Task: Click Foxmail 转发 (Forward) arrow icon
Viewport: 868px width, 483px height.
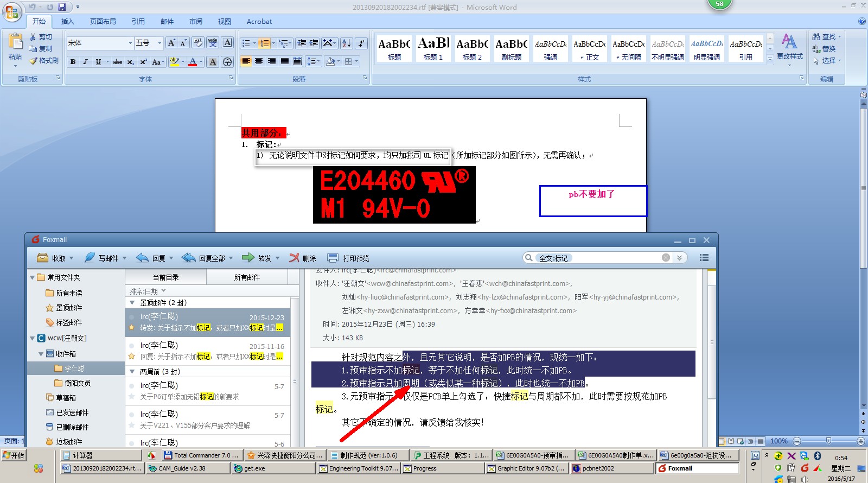Action: tap(248, 258)
